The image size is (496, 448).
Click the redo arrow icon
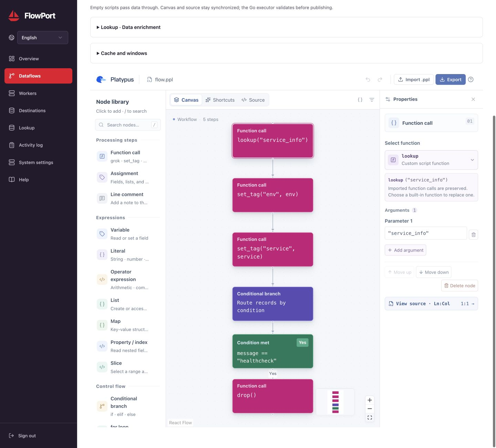[x=380, y=80]
